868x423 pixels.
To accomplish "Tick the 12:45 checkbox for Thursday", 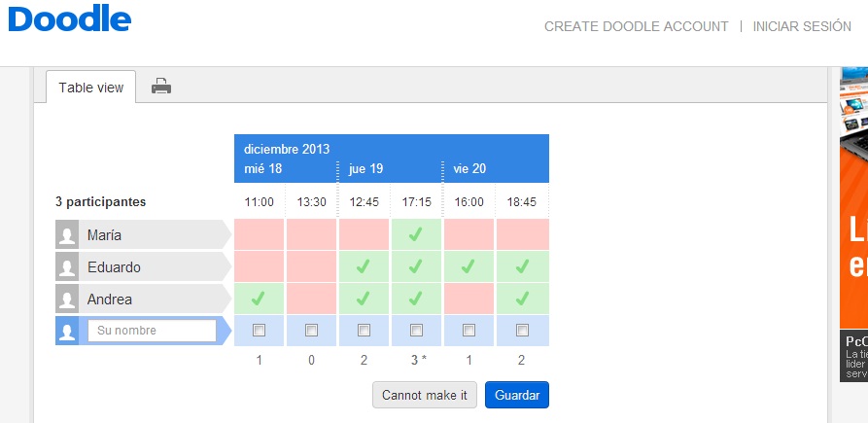I will pyautogui.click(x=364, y=331).
